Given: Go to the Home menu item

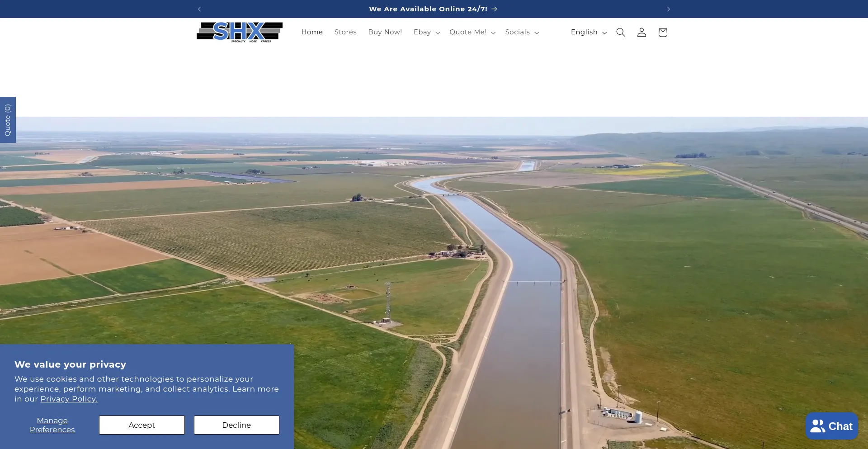Looking at the screenshot, I should tap(312, 32).
